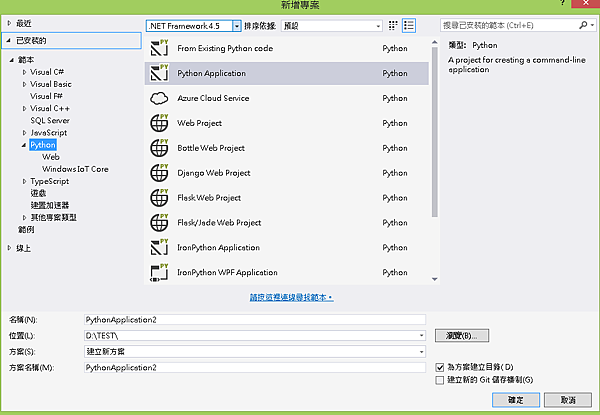Click the IronPython Application template icon
Viewport: 600px width, 415px height.
tap(159, 247)
